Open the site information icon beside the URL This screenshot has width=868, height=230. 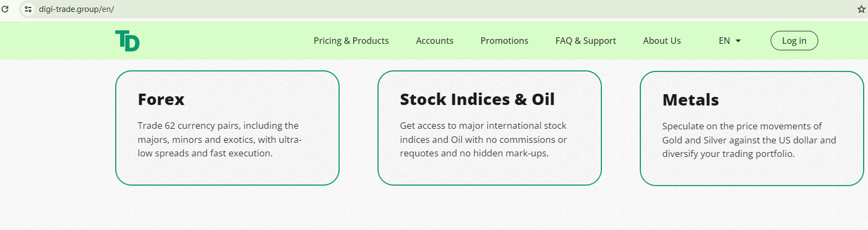[x=28, y=9]
